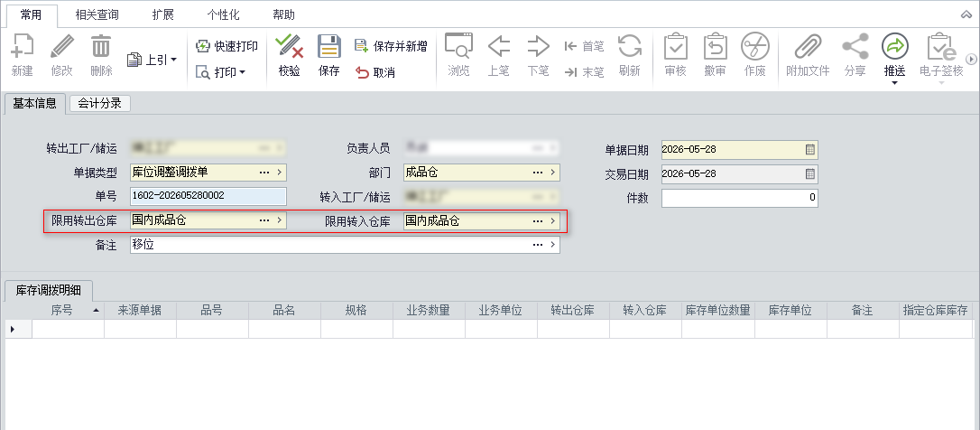Click the 库存单位 column header
980x430 pixels.
(x=790, y=311)
